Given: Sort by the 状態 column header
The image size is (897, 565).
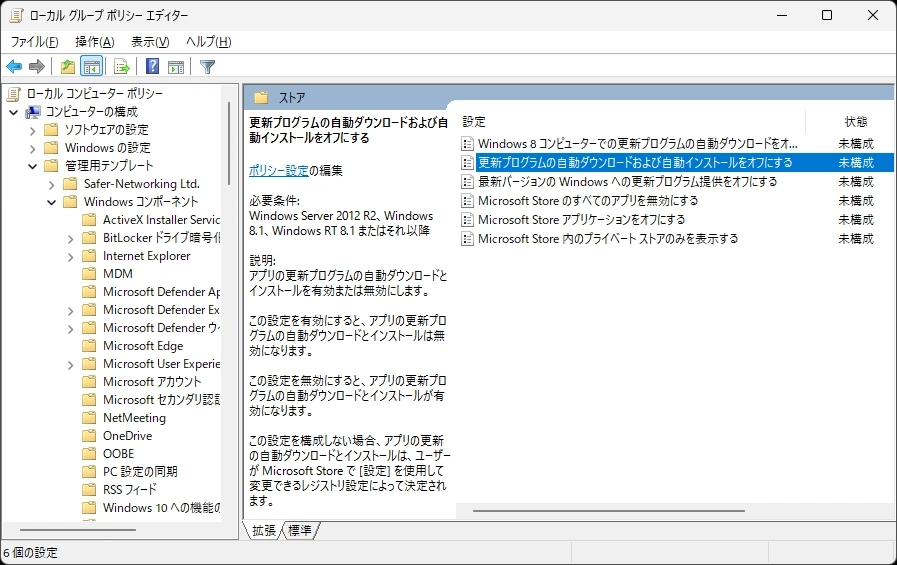Looking at the screenshot, I should (856, 121).
